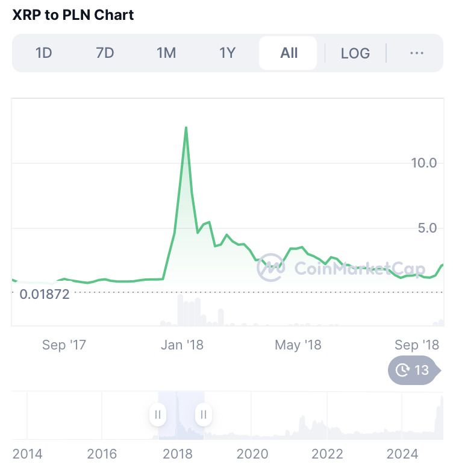
Task: Select the All time range tab
Action: pos(288,53)
